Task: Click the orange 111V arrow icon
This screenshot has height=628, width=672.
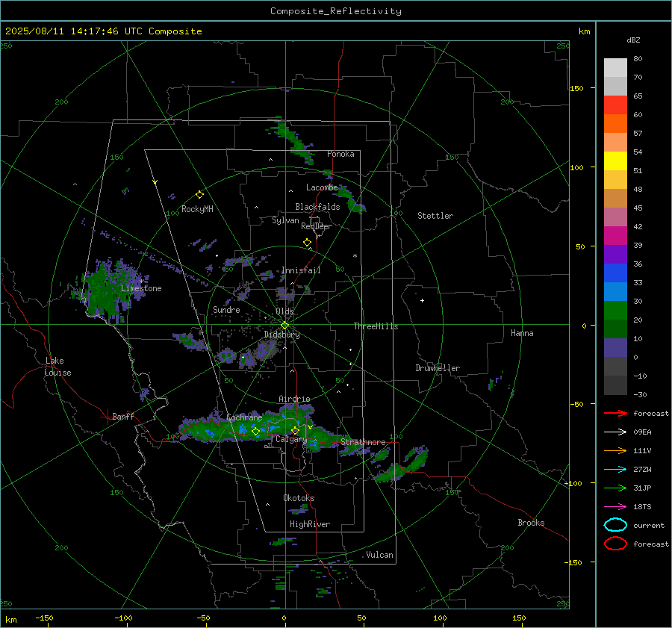Action: click(615, 450)
